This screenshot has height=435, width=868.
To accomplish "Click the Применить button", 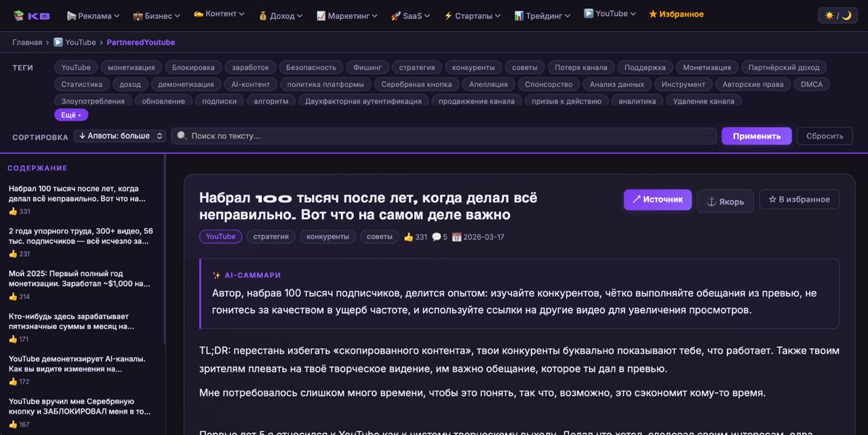I will [x=756, y=136].
